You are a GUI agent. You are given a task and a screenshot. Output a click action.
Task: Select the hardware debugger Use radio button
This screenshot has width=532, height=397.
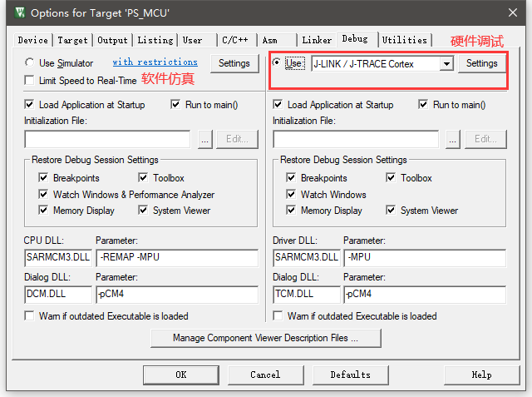pos(277,62)
